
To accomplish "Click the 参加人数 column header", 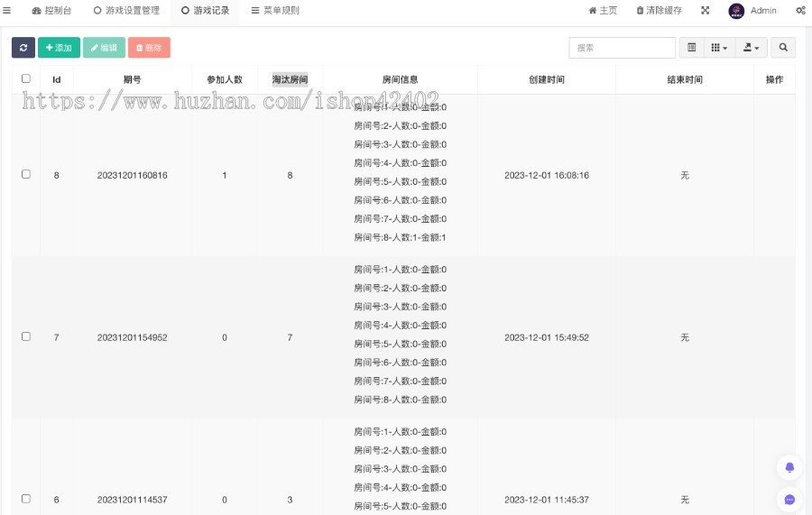I will pyautogui.click(x=225, y=79).
